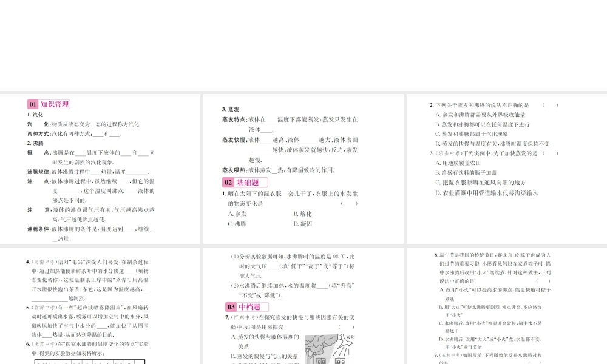Open the slide thumbnail with question 2 about 蒸发和沸腾
This screenshot has width=607, height=364.
(507, 169)
